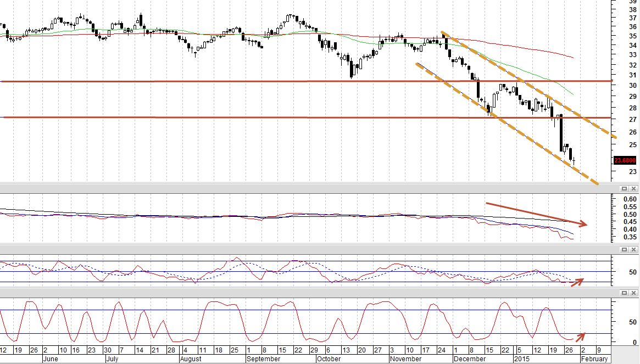
Task: Select the August label on the time axis
Action: tap(191, 359)
